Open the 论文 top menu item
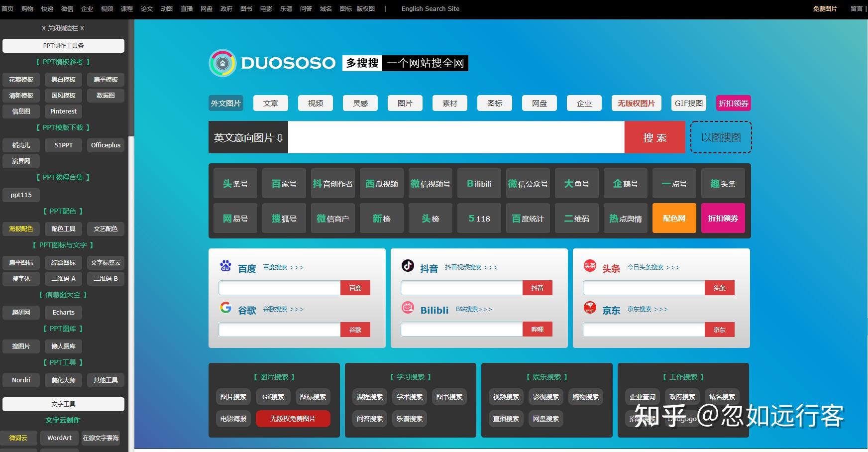This screenshot has width=868, height=452. tap(147, 8)
